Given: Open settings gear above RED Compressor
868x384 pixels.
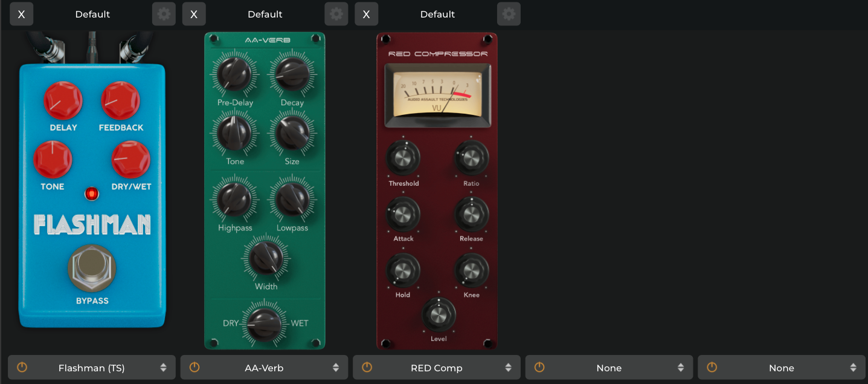Looking at the screenshot, I should coord(509,14).
